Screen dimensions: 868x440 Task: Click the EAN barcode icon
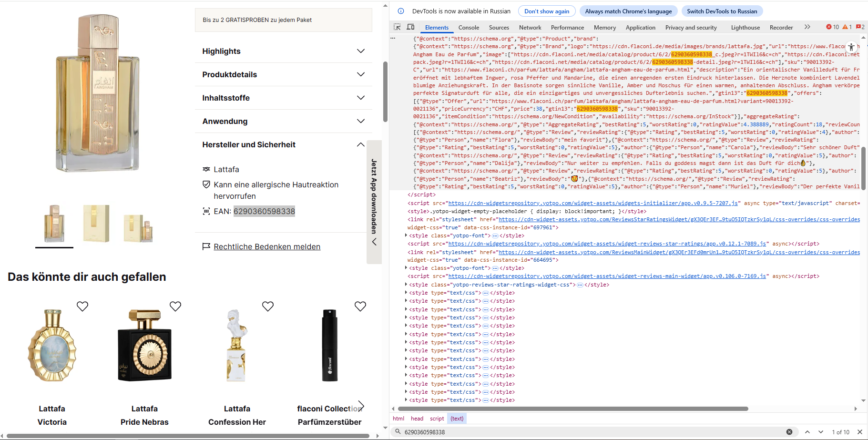click(x=206, y=211)
